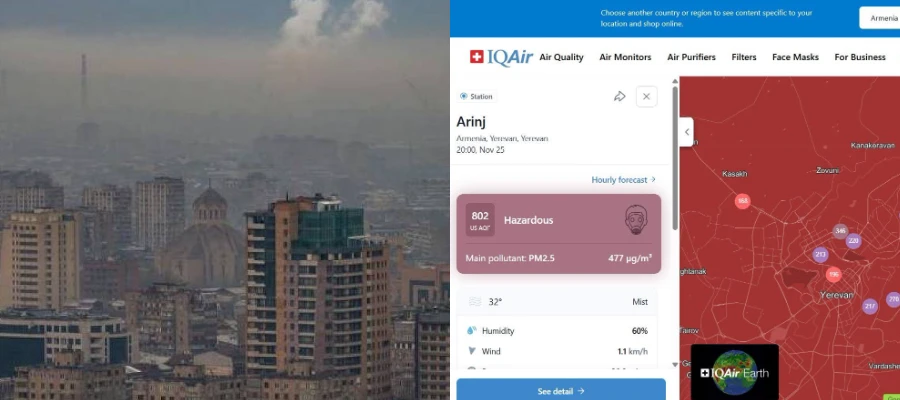Click the Station eye badge
Image resolution: width=900 pixels, height=400 pixels.
pyautogui.click(x=476, y=96)
